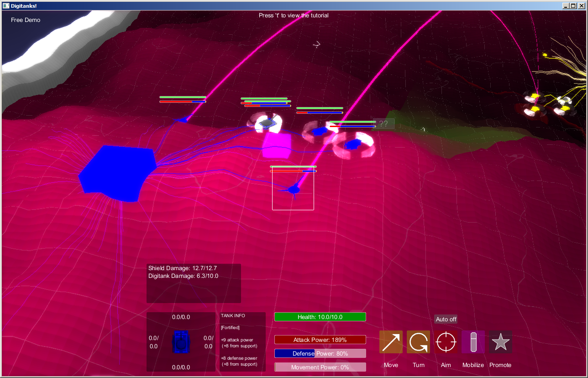Maximize the Digitanks! window

pyautogui.click(x=573, y=5)
